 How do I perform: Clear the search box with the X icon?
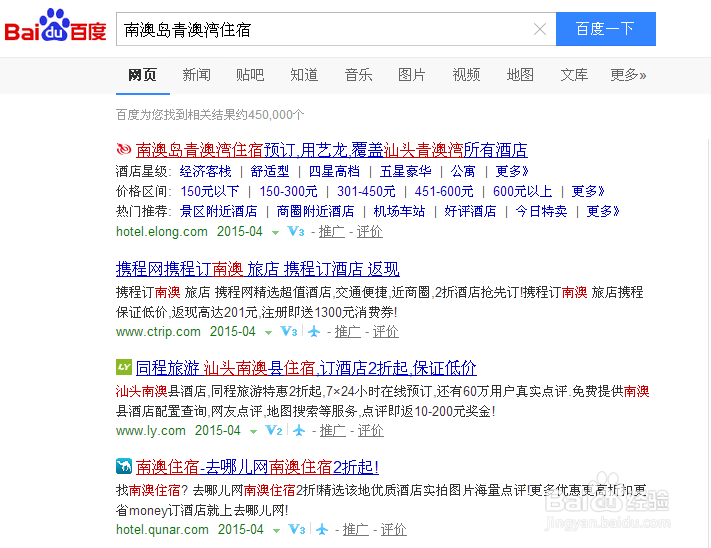(x=540, y=29)
